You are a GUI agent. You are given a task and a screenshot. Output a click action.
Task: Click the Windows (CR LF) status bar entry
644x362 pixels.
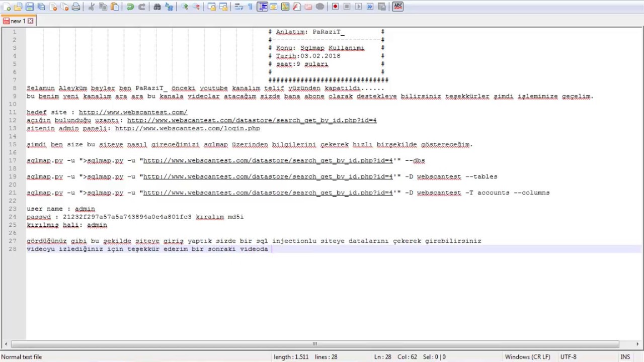(527, 357)
